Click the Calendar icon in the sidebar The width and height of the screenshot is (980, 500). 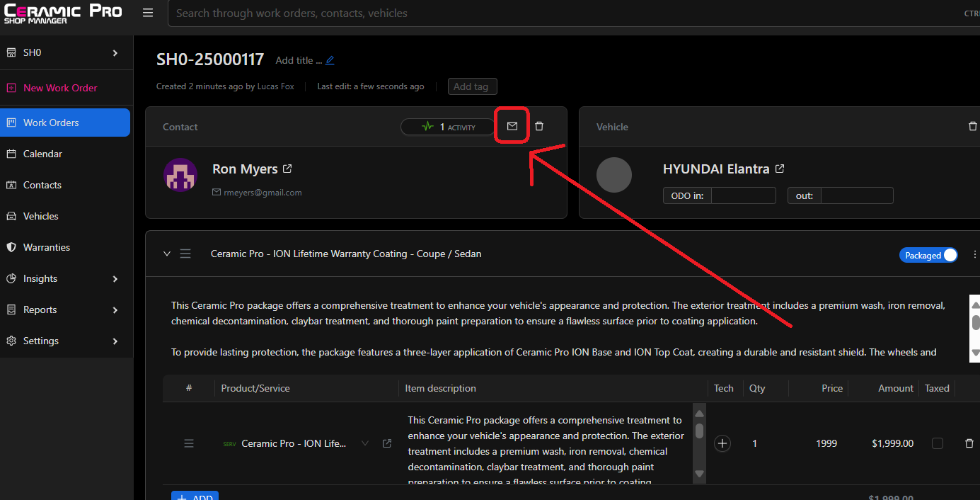click(11, 154)
